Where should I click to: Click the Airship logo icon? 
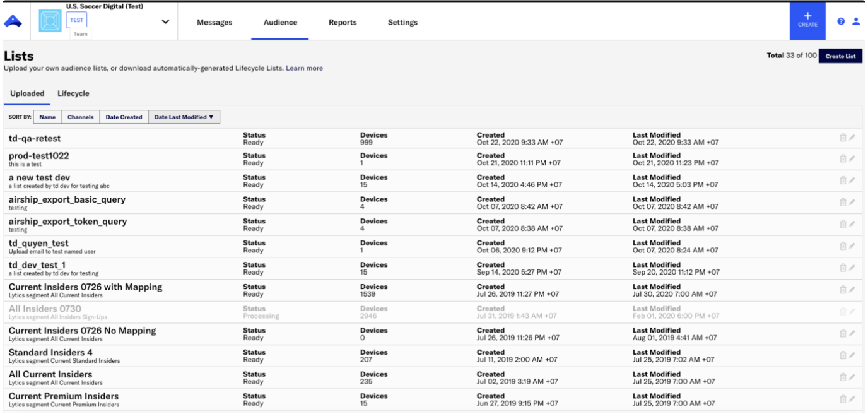13,21
